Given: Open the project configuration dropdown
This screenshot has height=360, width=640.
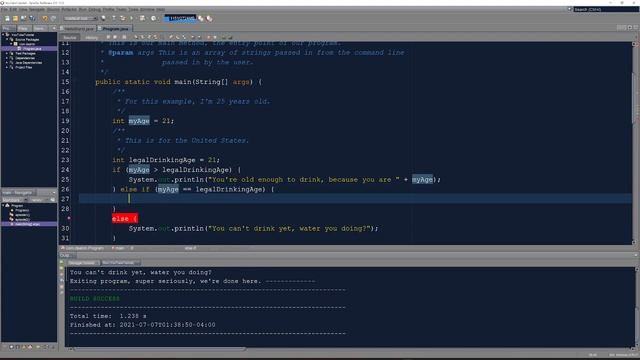Looking at the screenshot, I should tap(80, 18).
